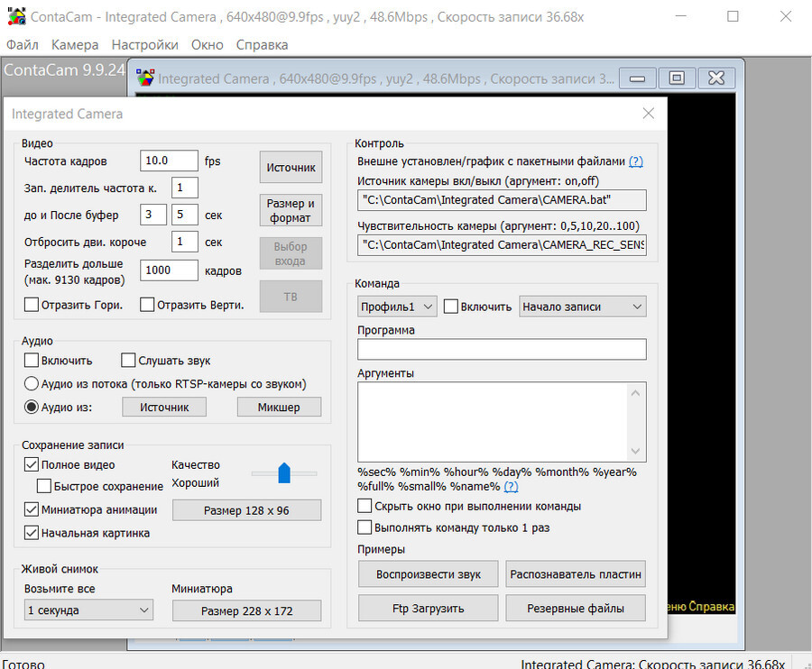Uncheck the Полное видео checkbox
The height and width of the screenshot is (669, 812).
(x=32, y=464)
